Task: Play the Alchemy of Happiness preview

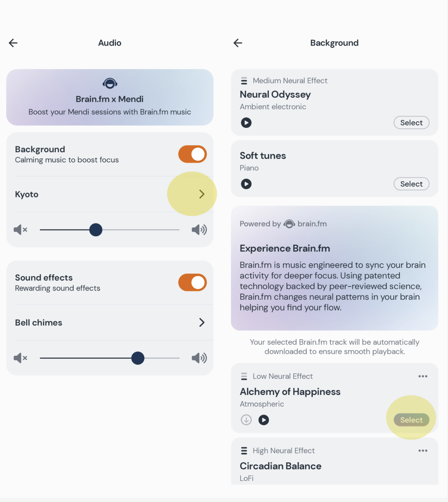Action: [x=264, y=420]
